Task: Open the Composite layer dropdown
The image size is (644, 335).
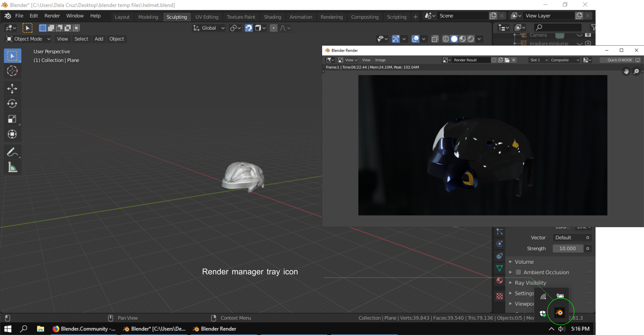Action: pyautogui.click(x=565, y=60)
